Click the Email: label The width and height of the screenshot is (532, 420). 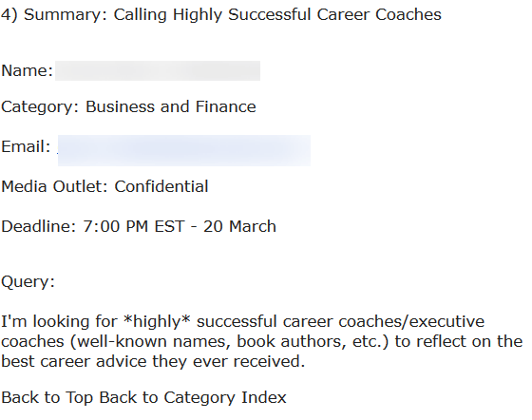click(x=26, y=146)
